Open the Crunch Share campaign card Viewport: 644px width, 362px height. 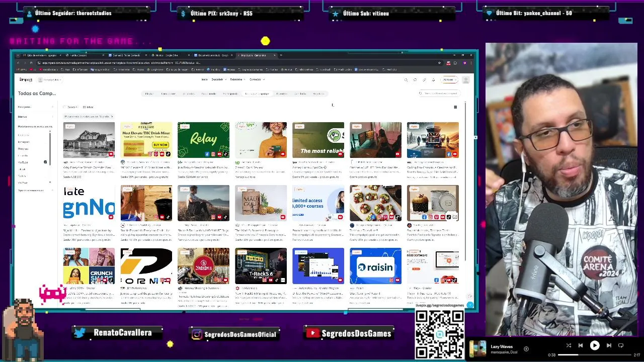(89, 266)
